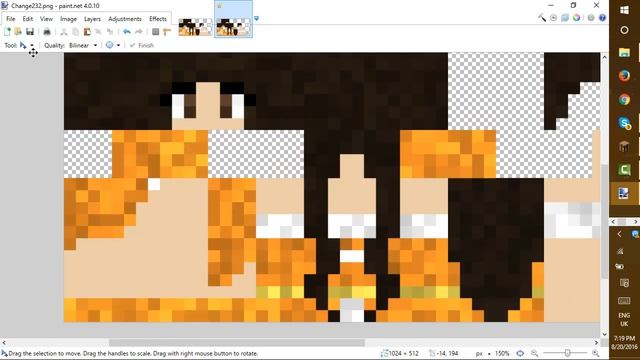Click the ENG UK language indicator
The height and width of the screenshot is (360, 640).
624,320
